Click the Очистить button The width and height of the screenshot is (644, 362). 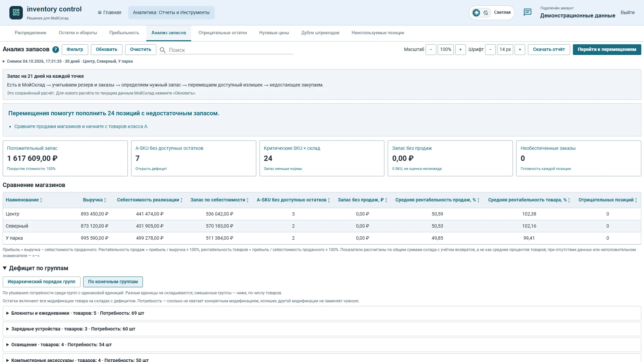pos(141,50)
